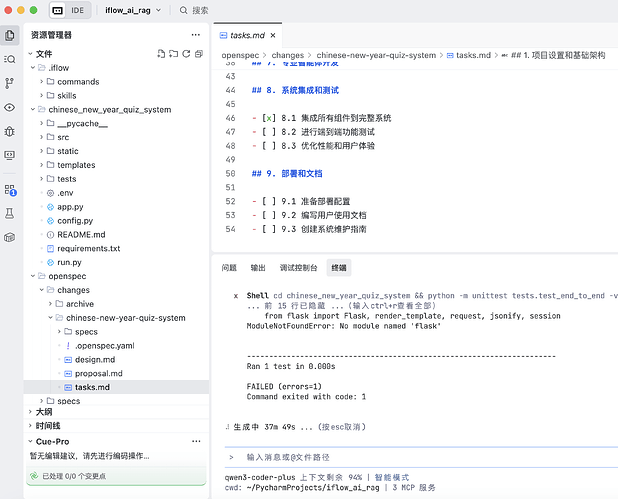Select the static folder row
This screenshot has height=499, width=618.
click(116, 151)
